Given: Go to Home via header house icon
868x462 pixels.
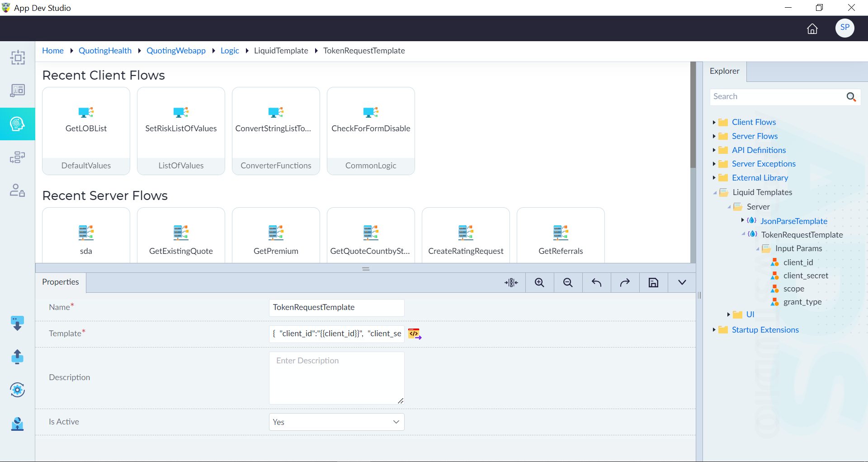Looking at the screenshot, I should click(812, 29).
